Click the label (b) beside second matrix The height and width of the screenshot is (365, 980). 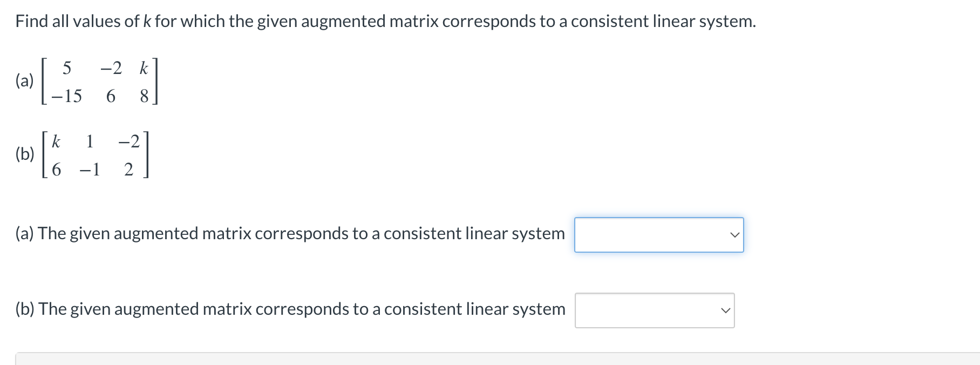coord(24,155)
